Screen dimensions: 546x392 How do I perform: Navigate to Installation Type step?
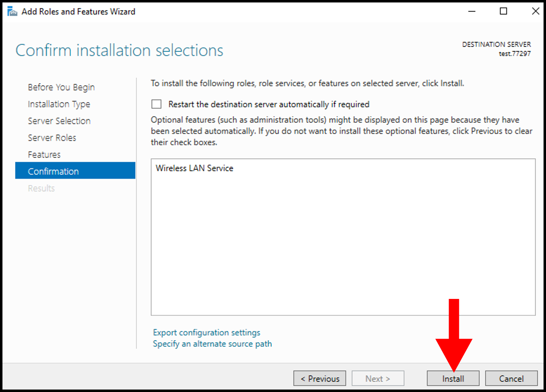click(59, 104)
